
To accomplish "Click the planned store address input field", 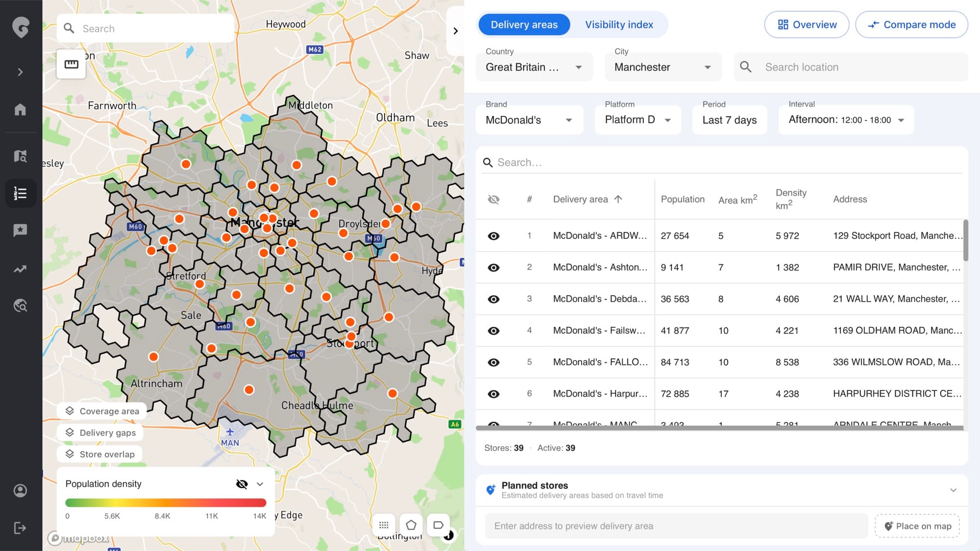I will tap(676, 526).
